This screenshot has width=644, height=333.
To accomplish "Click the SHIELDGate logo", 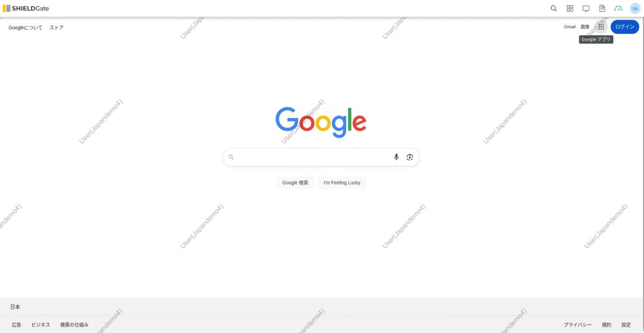I will pyautogui.click(x=26, y=8).
